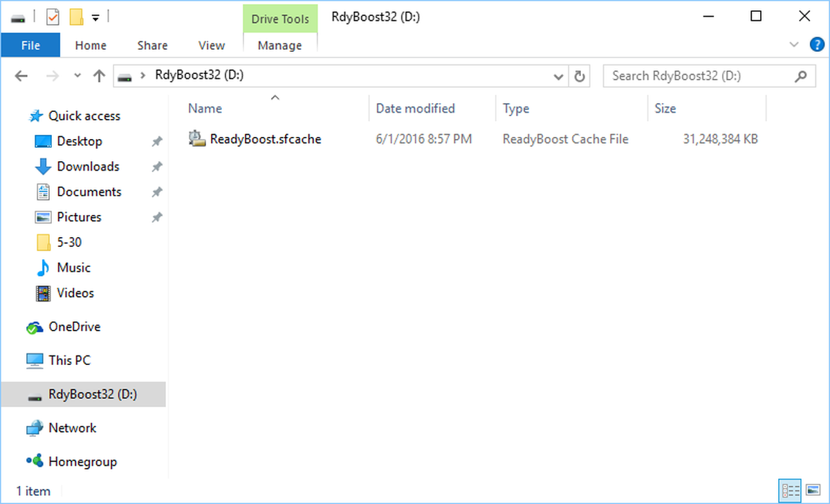Switch to thumbnail view using the status bar toggle
Viewport: 830px width, 504px height.
(x=813, y=490)
